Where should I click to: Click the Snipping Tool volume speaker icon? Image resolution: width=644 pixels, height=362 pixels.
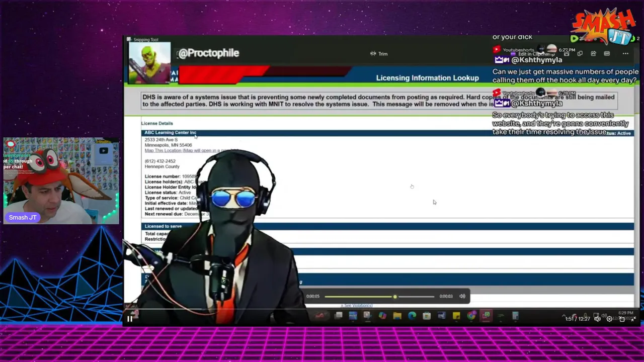click(x=462, y=296)
